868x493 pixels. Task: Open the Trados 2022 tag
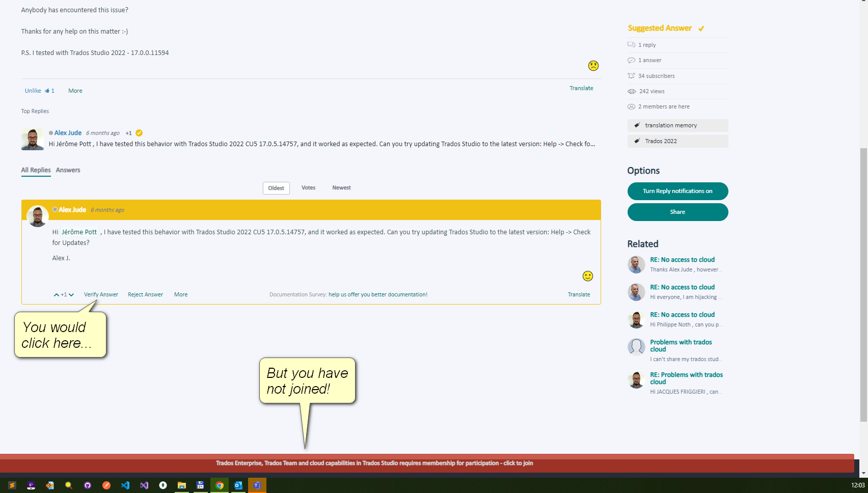[x=677, y=141]
